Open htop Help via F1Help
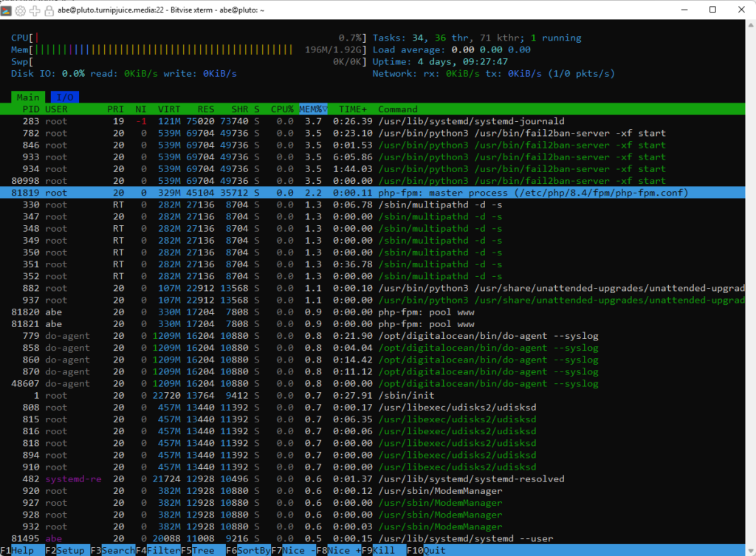Image resolution: width=756 pixels, height=556 pixels. pos(16,550)
